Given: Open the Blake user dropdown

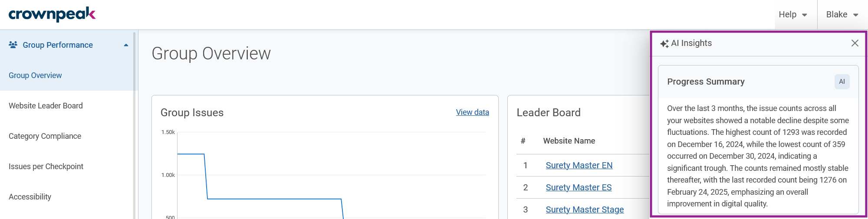Looking at the screenshot, I should coord(842,15).
